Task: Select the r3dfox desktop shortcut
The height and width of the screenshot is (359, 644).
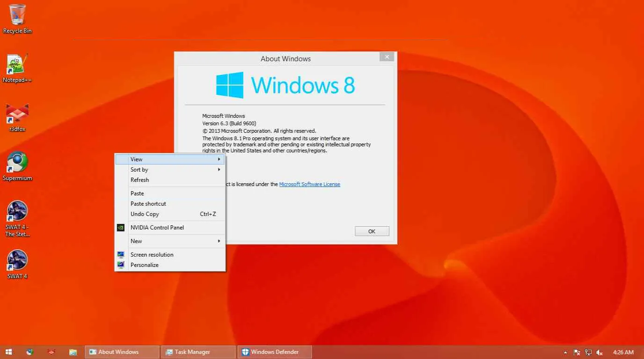Action: pyautogui.click(x=17, y=117)
